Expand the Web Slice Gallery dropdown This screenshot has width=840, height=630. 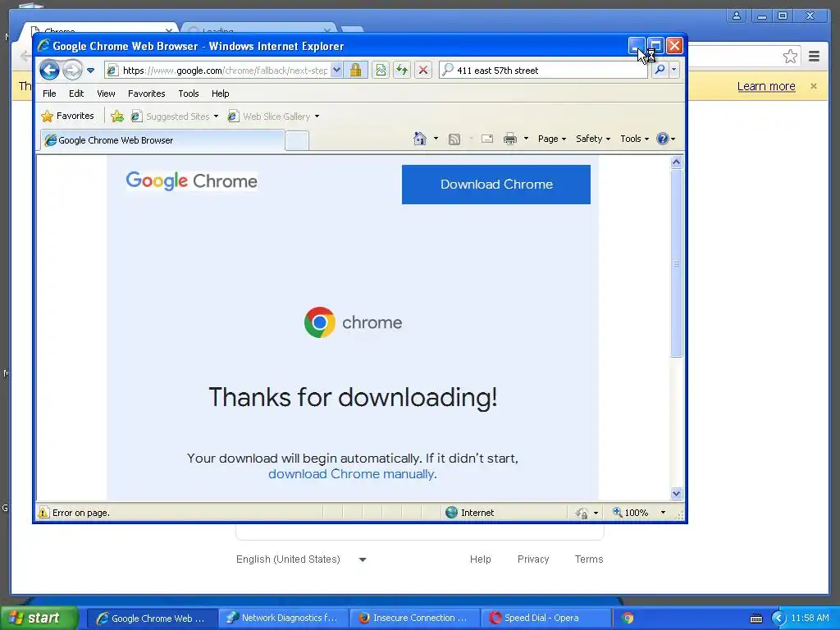pos(317,116)
